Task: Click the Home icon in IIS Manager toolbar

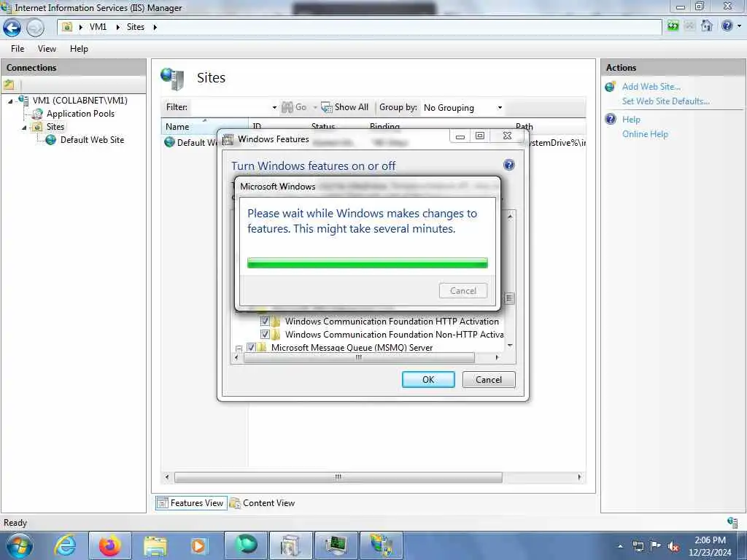Action: click(706, 26)
